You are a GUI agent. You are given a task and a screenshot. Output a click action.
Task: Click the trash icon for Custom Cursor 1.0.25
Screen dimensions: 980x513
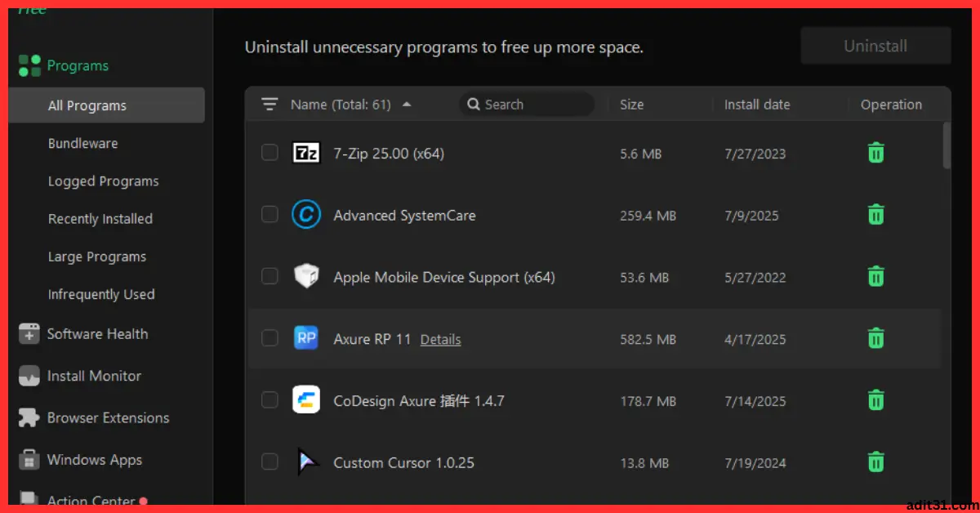[x=875, y=462]
